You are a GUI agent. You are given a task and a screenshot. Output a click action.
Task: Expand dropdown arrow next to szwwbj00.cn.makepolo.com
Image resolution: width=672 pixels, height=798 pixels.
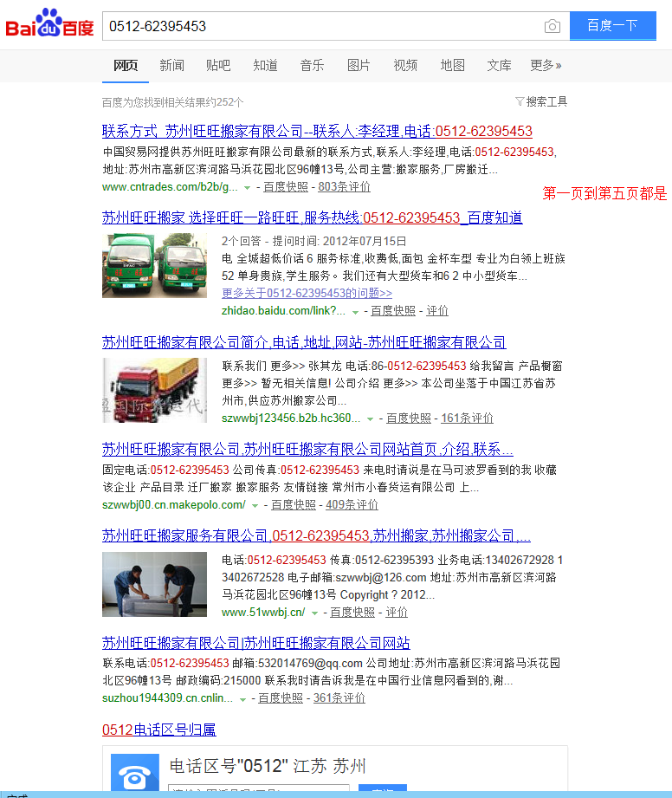click(x=255, y=506)
